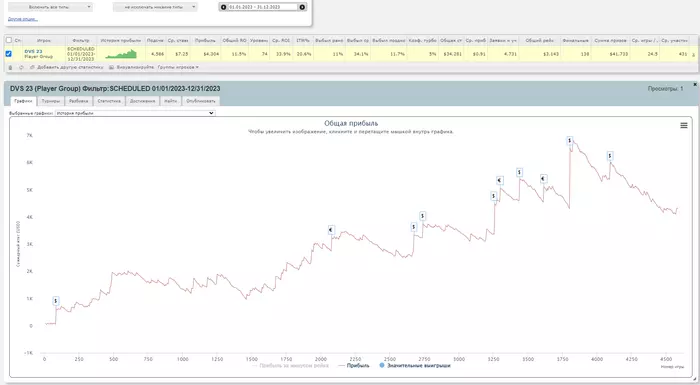Screen dimensions: 700x385
Task: Click the $ win marker near game 3250
Action: [494, 196]
